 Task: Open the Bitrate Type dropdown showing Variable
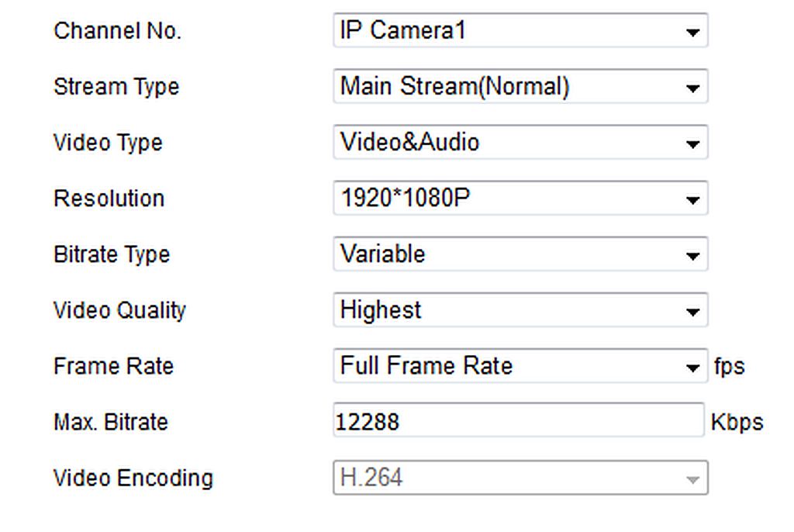520,254
